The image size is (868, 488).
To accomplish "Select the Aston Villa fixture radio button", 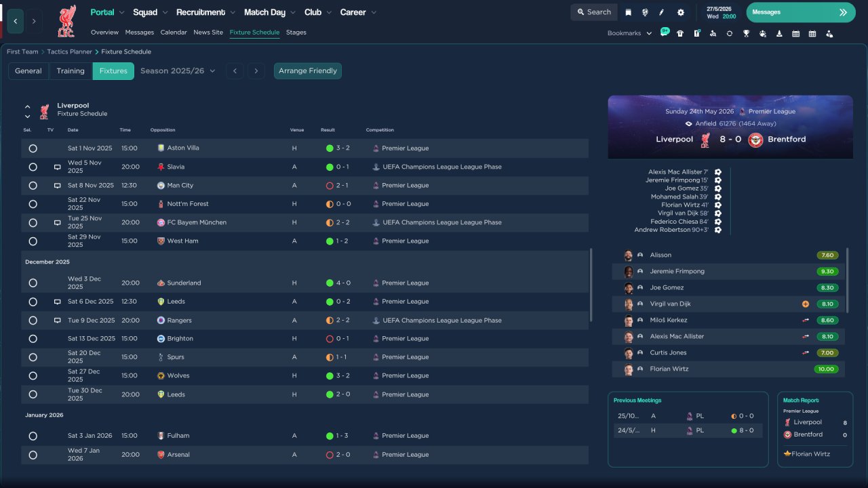I will [33, 148].
